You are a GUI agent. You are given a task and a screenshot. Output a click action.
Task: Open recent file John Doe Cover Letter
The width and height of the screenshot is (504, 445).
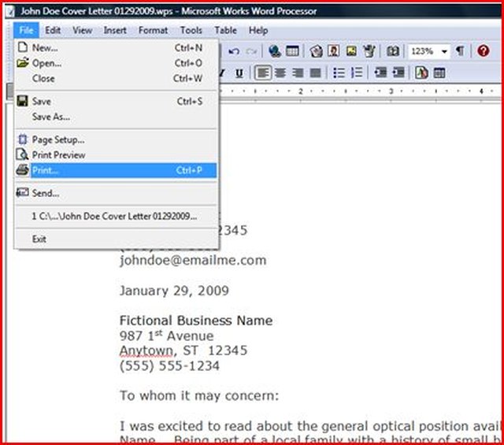click(x=117, y=216)
